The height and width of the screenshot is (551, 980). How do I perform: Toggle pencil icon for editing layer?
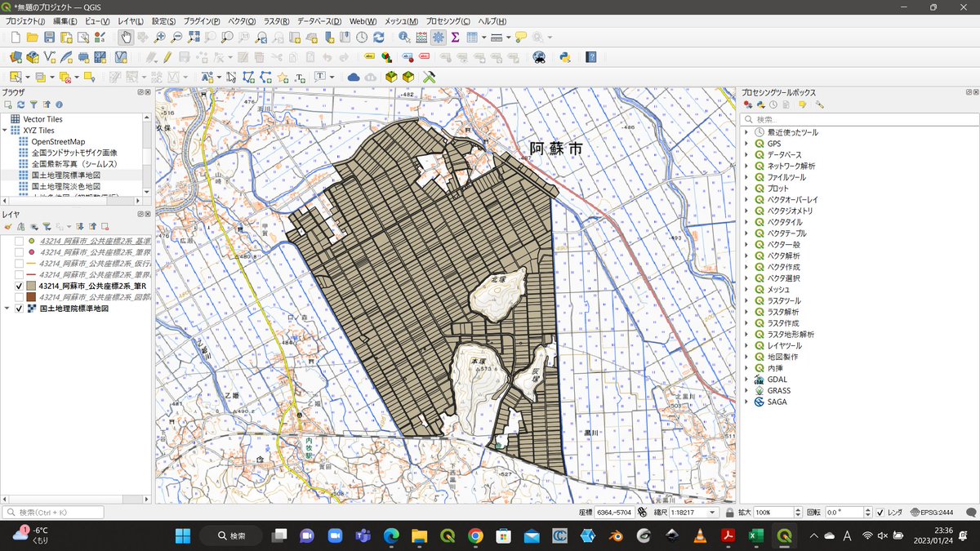[x=167, y=57]
